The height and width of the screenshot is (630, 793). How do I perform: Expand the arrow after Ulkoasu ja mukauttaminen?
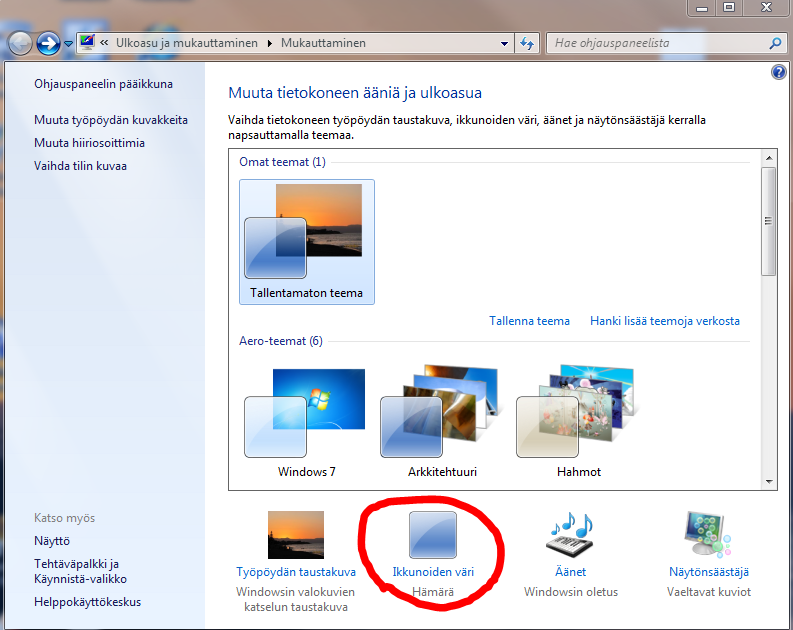point(270,43)
